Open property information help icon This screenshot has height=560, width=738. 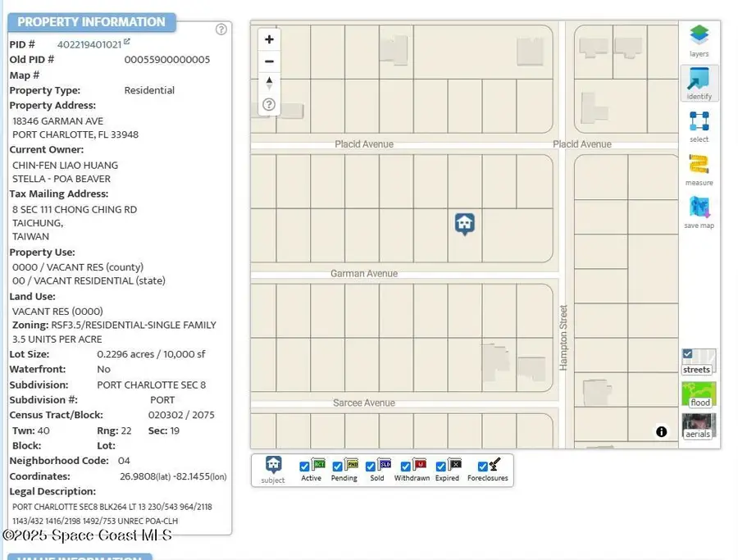pos(221,30)
